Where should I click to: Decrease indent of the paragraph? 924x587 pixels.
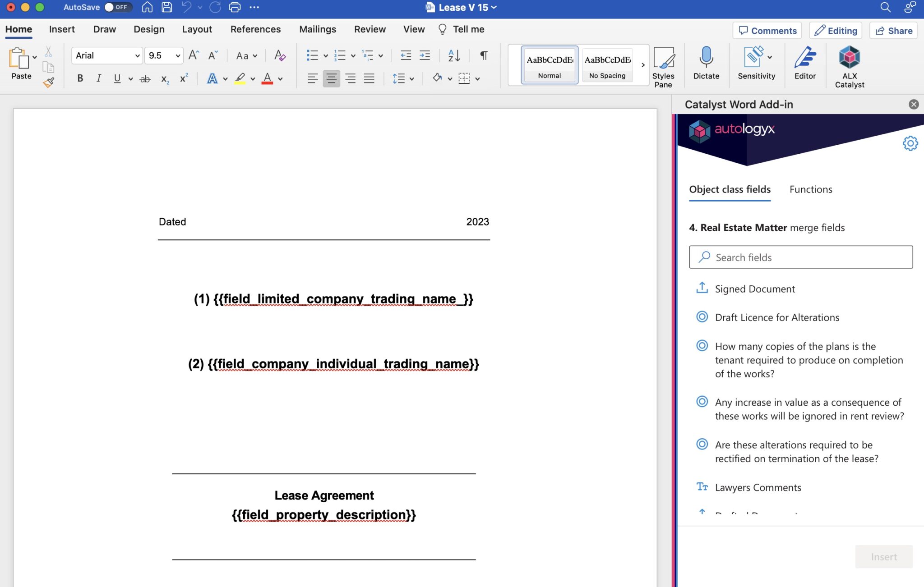click(x=406, y=55)
